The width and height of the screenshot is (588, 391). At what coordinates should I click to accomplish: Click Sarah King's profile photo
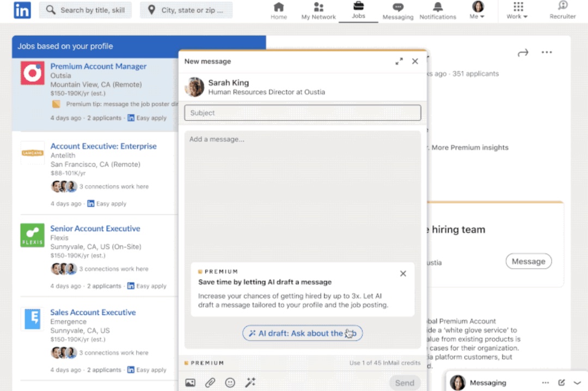[194, 87]
